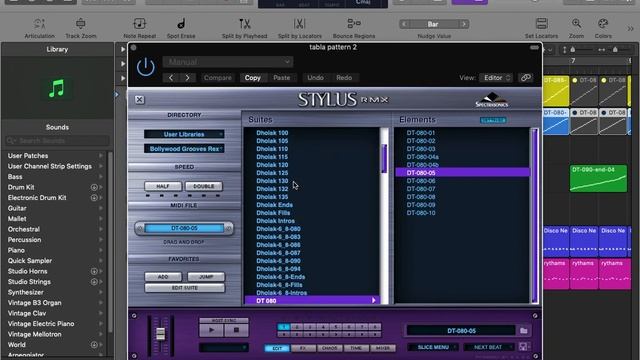Click the Bounce Regions icon
This screenshot has height=360, width=640.
(x=353, y=24)
